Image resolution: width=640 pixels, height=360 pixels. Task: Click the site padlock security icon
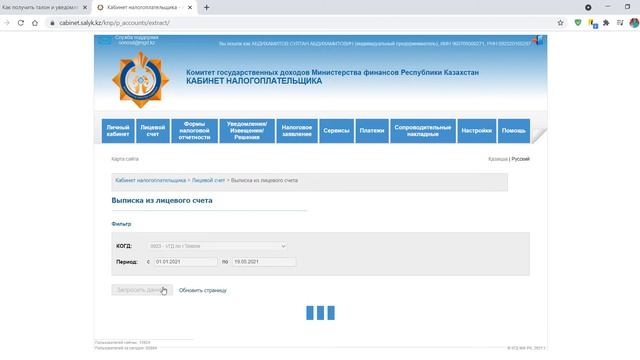(52, 23)
